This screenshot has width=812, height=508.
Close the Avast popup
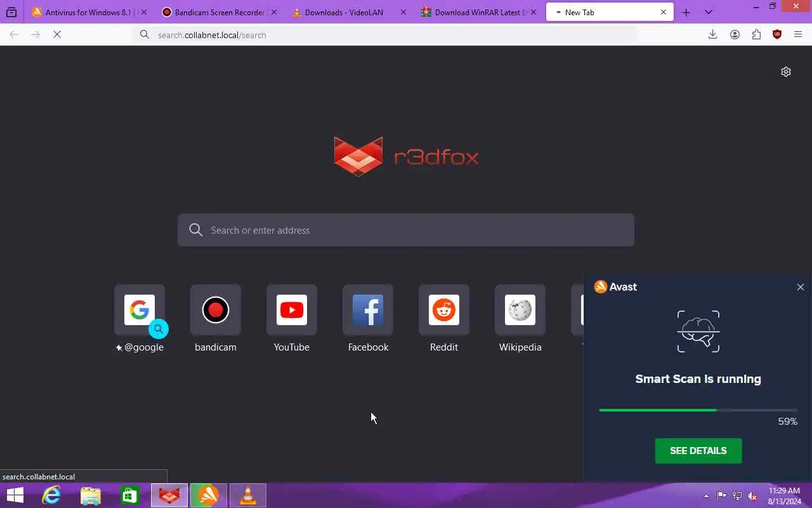[800, 287]
